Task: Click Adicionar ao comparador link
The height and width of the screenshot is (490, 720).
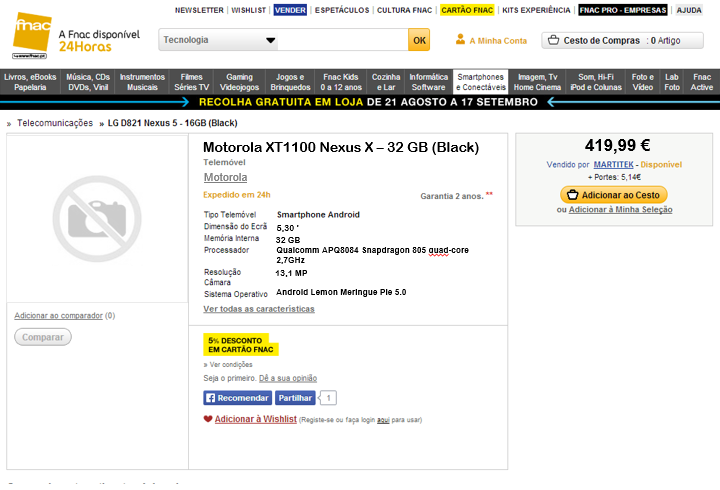Action: [x=58, y=315]
